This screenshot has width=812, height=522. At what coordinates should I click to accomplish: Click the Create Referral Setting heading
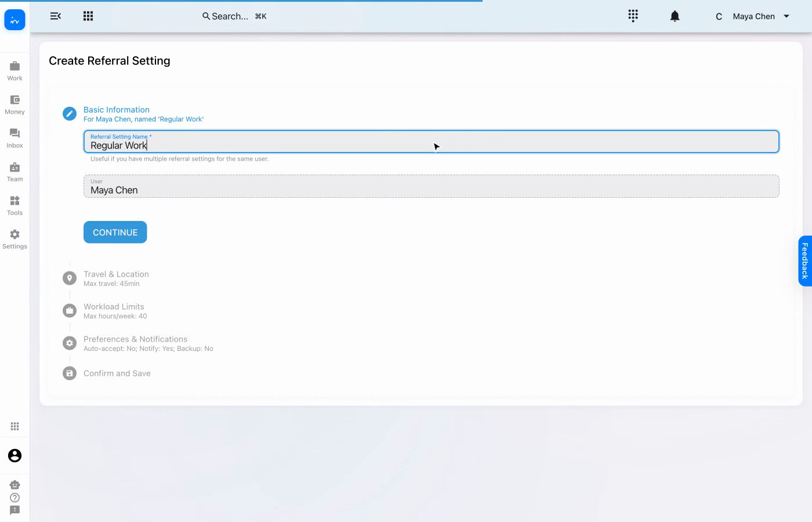tap(110, 61)
